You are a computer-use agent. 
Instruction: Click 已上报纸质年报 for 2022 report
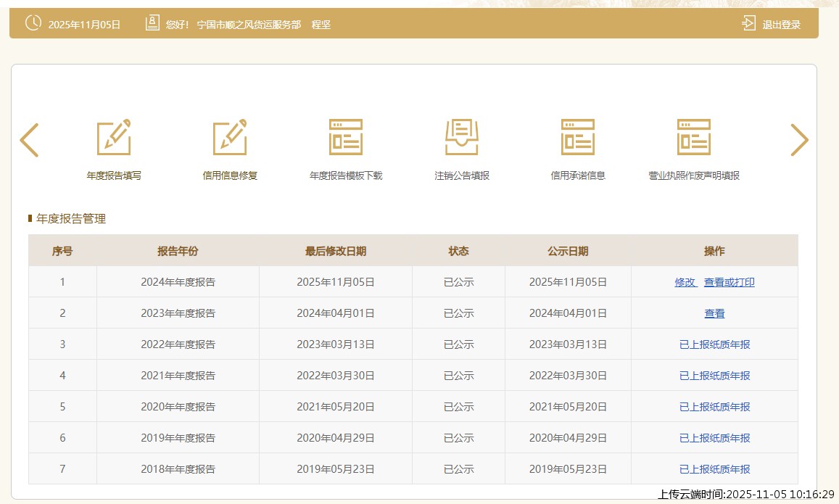tap(714, 344)
